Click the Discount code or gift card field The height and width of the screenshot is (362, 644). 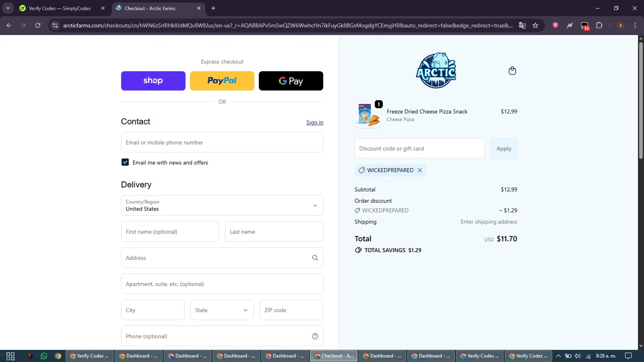coord(419,148)
